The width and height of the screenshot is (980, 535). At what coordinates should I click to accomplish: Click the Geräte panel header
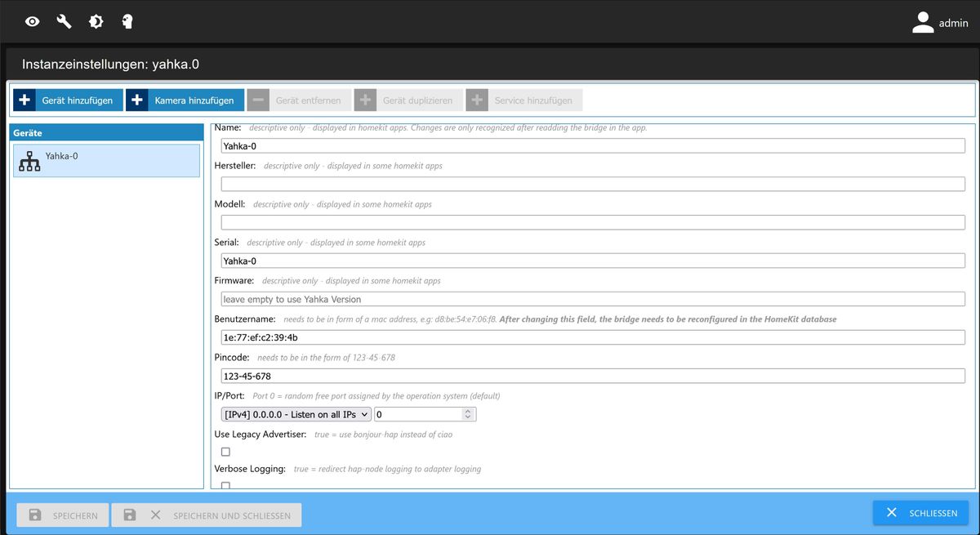coord(106,132)
